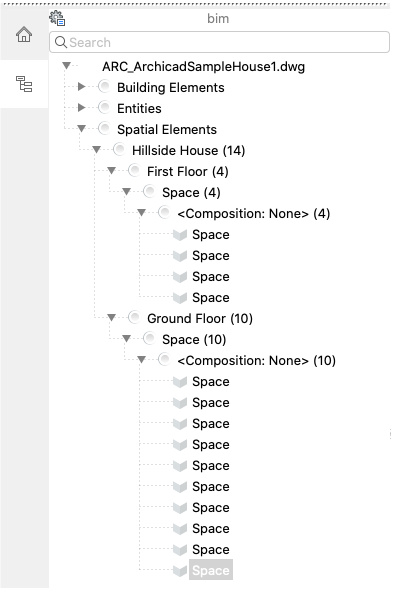Toggle First Floor (4) radio button
This screenshot has width=394, height=603.
134,170
